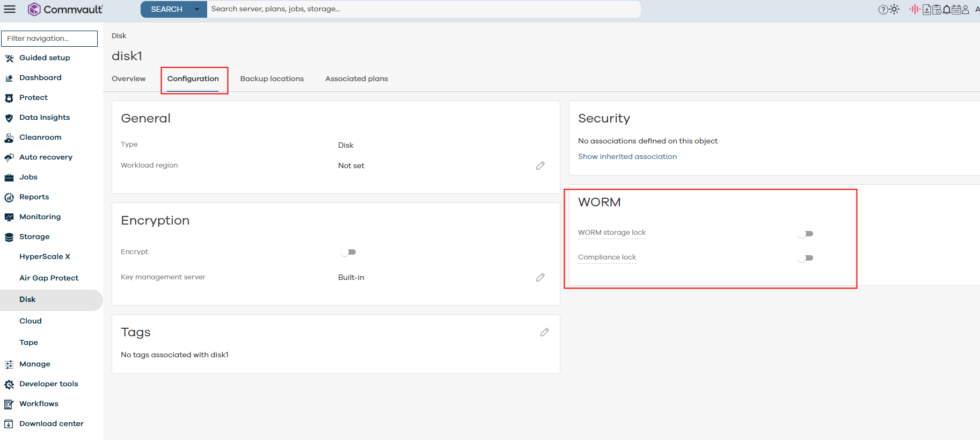
Task: Go to Disk breadcrumb link
Action: coord(119,36)
